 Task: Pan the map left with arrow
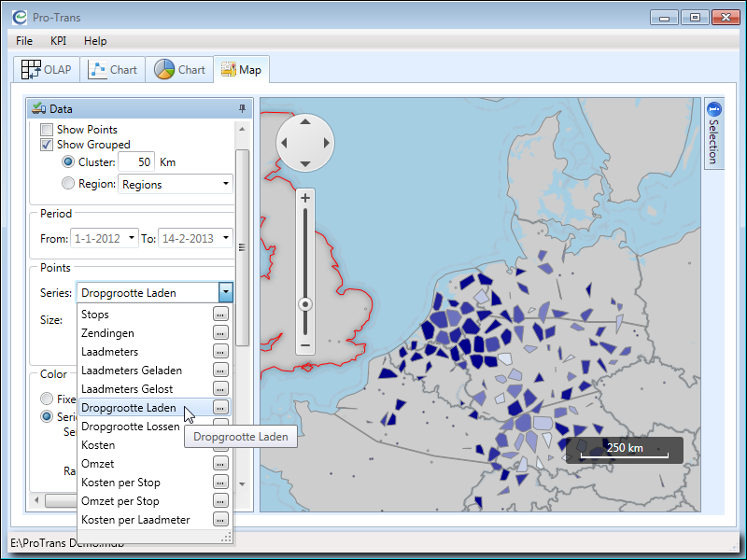coord(284,144)
